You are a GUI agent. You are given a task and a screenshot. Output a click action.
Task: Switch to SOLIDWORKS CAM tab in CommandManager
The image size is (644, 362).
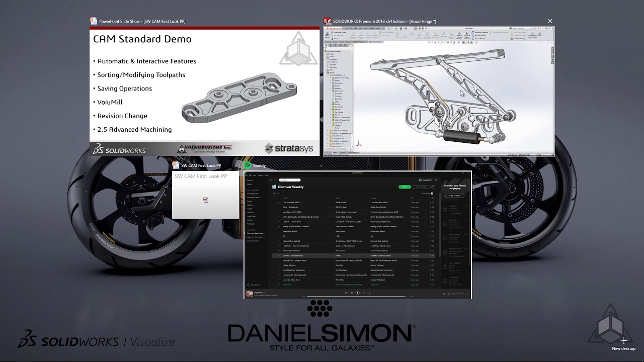point(376,42)
